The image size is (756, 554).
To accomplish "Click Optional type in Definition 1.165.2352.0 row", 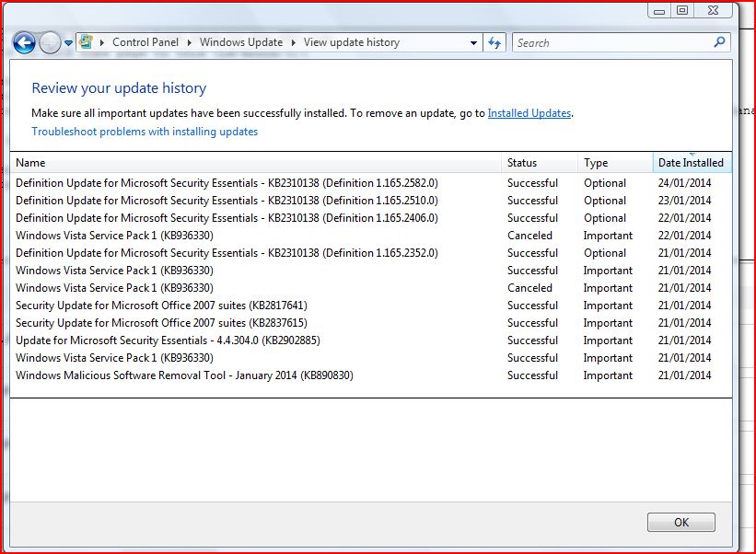I will pyautogui.click(x=605, y=253).
